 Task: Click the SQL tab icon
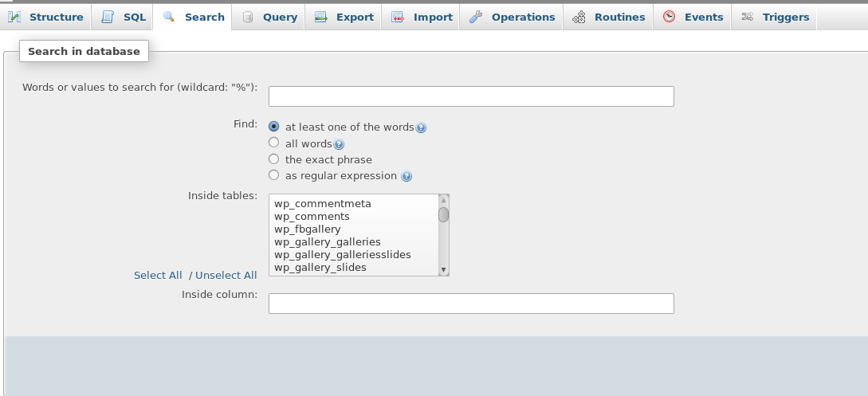(x=108, y=17)
